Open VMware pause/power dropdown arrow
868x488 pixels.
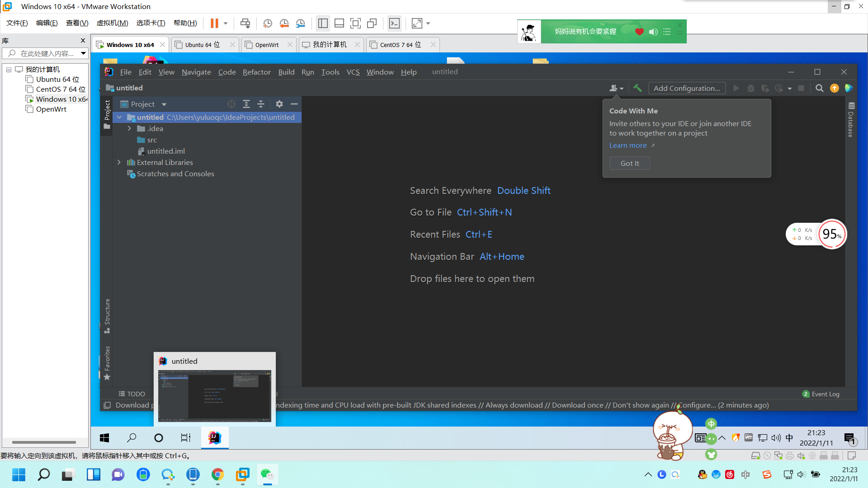(226, 23)
